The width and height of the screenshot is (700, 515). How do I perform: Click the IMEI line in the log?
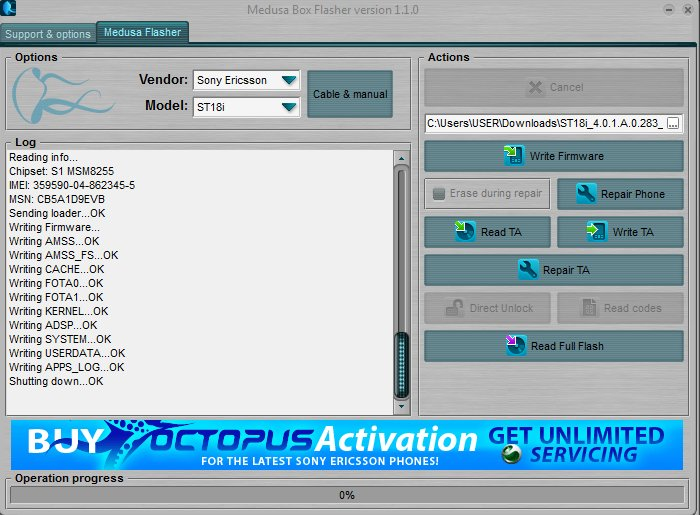click(72, 185)
